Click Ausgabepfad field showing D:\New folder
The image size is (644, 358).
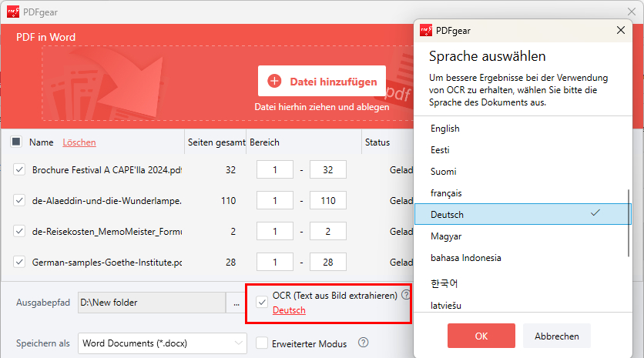152,303
